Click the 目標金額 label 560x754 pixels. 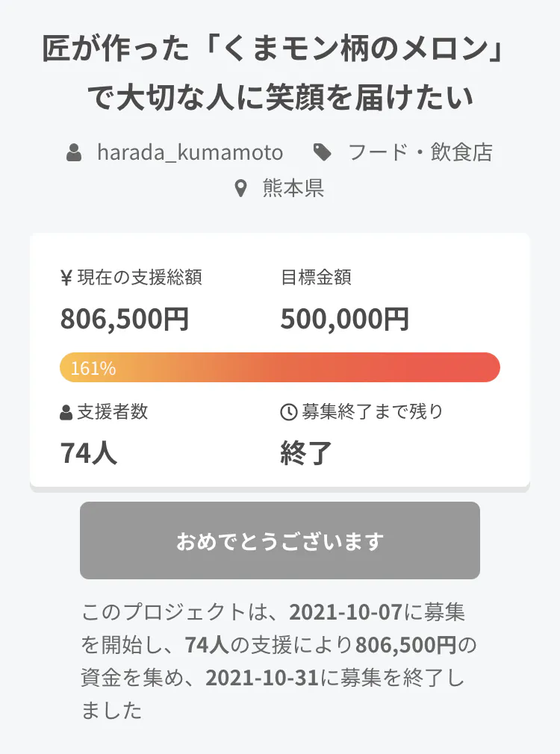coord(316,278)
